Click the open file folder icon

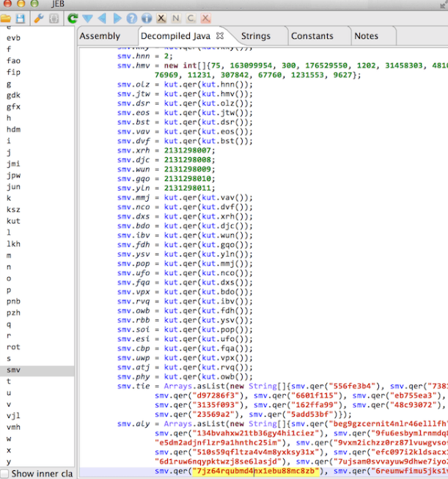click(x=5, y=18)
